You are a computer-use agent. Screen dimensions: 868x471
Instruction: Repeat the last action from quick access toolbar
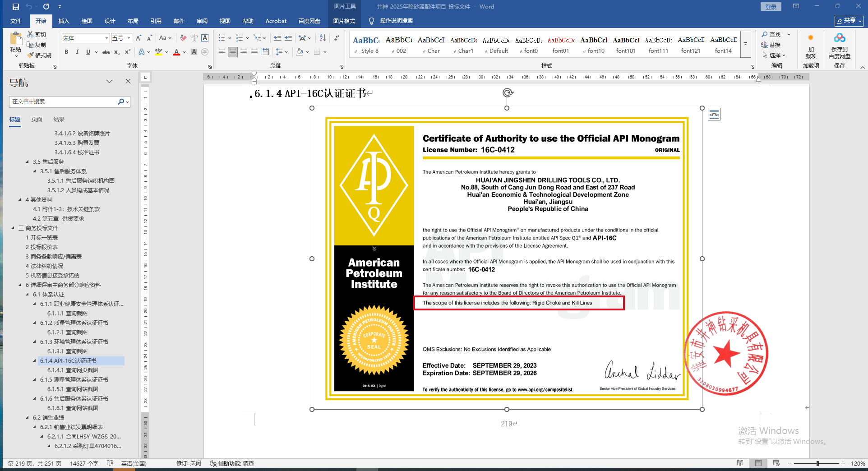click(x=46, y=7)
